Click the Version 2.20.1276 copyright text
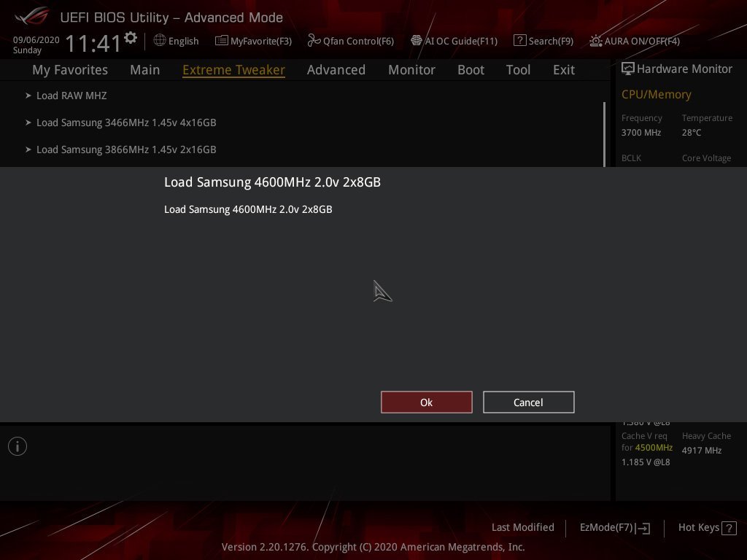Image resolution: width=747 pixels, height=560 pixels. tap(373, 547)
